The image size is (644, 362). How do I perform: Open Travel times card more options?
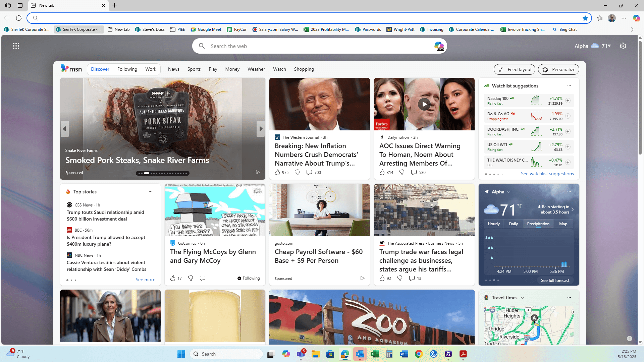(x=569, y=298)
